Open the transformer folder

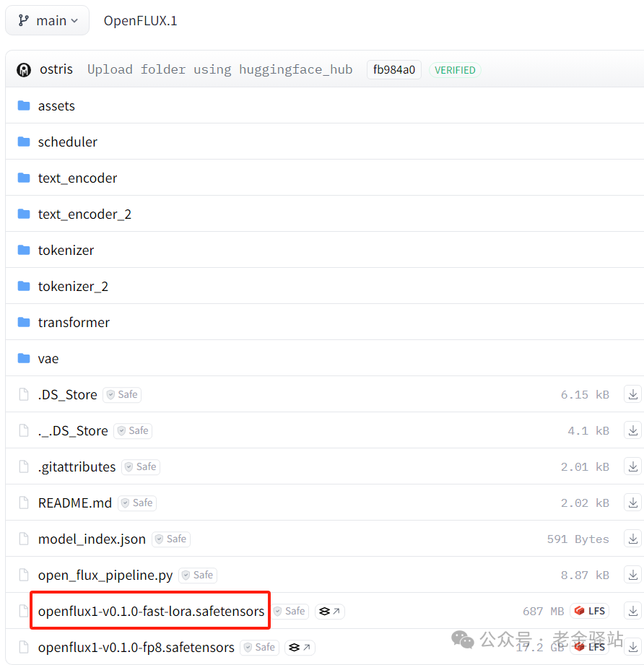tap(74, 322)
